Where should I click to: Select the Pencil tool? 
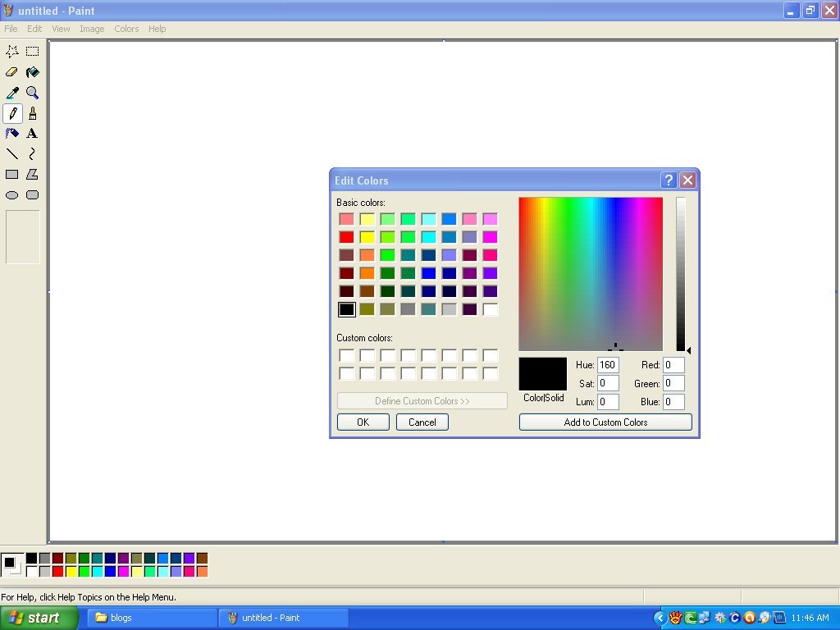click(11, 113)
